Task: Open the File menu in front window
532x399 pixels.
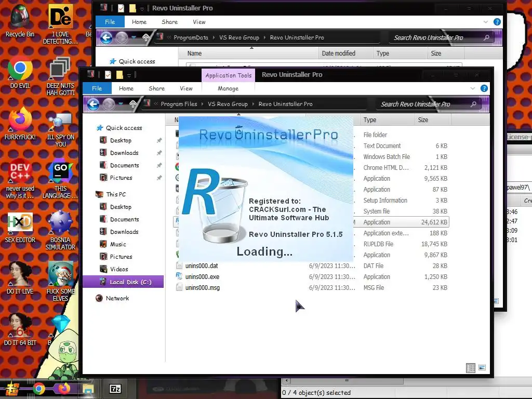Action: (97, 88)
